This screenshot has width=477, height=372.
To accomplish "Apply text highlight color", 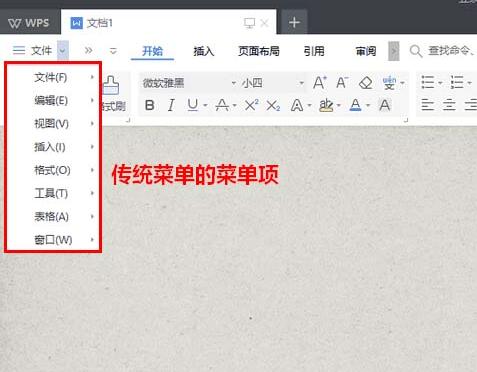I will pyautogui.click(x=326, y=105).
